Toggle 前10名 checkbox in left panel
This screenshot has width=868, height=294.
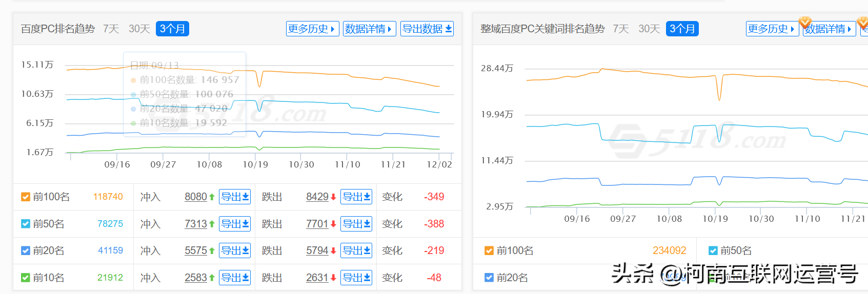[x=26, y=278]
